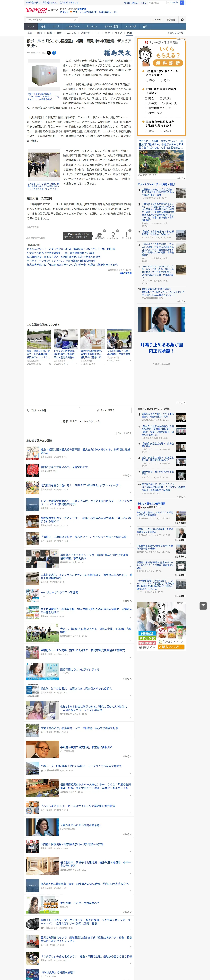Click the 記事に関する報告 report icon link
210x980 pixels.
(36, 238)
